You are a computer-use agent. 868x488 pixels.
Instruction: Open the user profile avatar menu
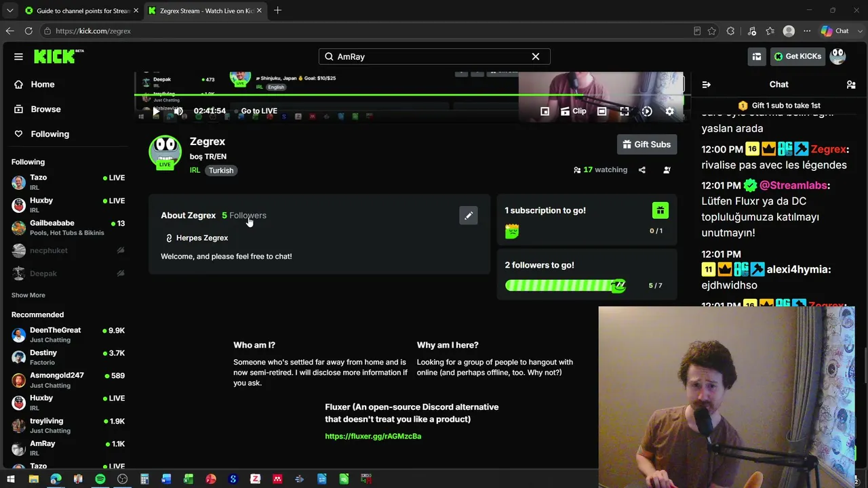838,56
